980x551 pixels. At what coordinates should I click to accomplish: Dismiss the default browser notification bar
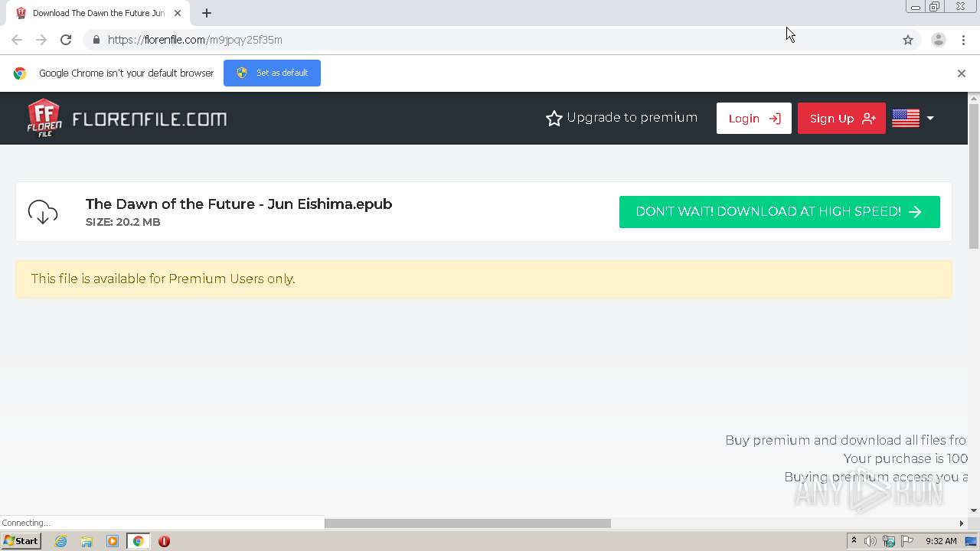[961, 73]
